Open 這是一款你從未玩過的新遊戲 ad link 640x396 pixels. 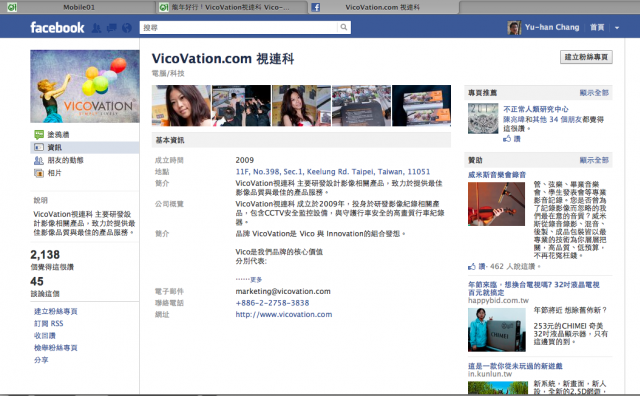[515, 366]
